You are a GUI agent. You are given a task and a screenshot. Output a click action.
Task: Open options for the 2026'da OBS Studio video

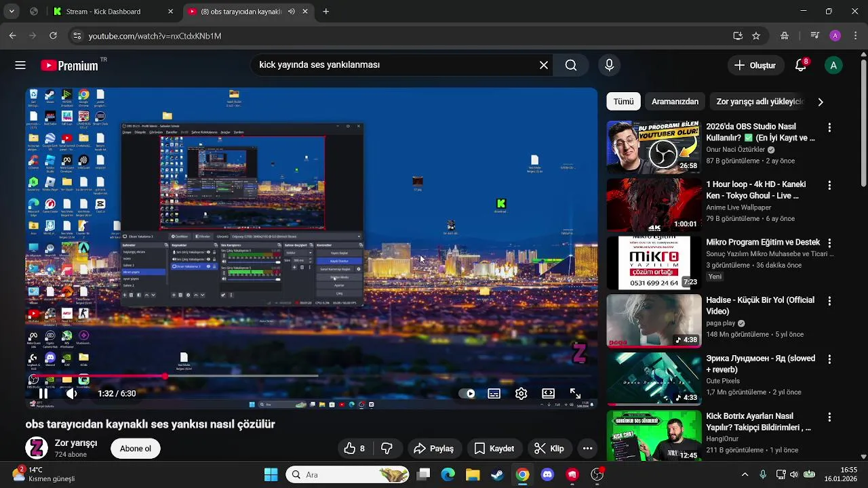[x=829, y=127]
